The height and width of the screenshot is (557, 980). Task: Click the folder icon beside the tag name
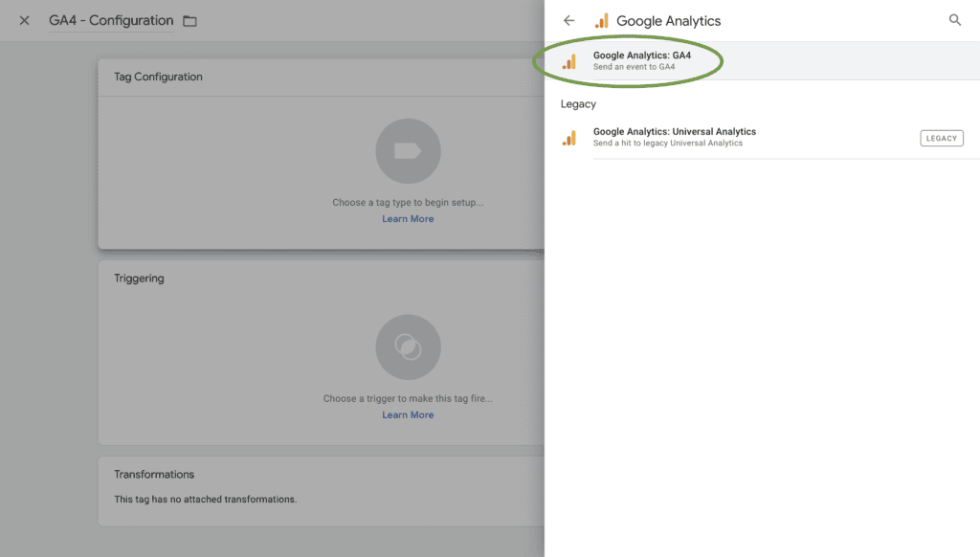pyautogui.click(x=189, y=21)
